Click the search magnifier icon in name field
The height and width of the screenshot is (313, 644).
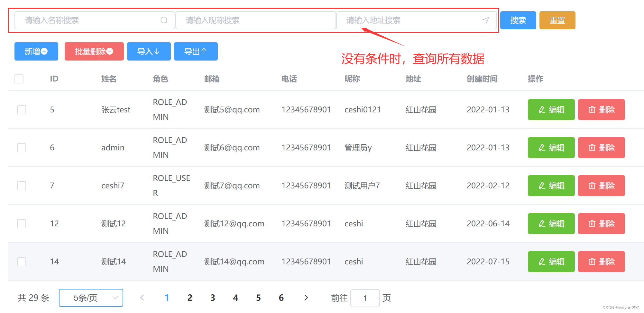click(x=164, y=20)
